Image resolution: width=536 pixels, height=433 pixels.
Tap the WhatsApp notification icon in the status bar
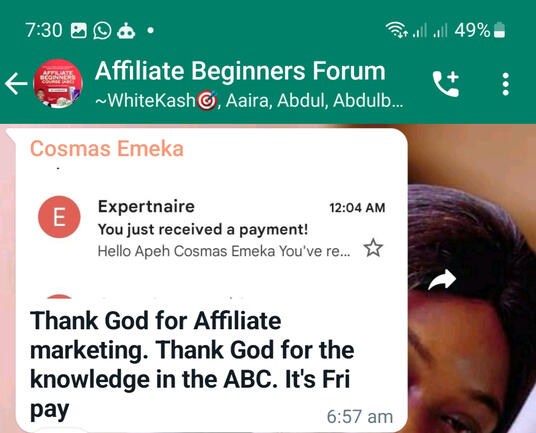coord(102,30)
